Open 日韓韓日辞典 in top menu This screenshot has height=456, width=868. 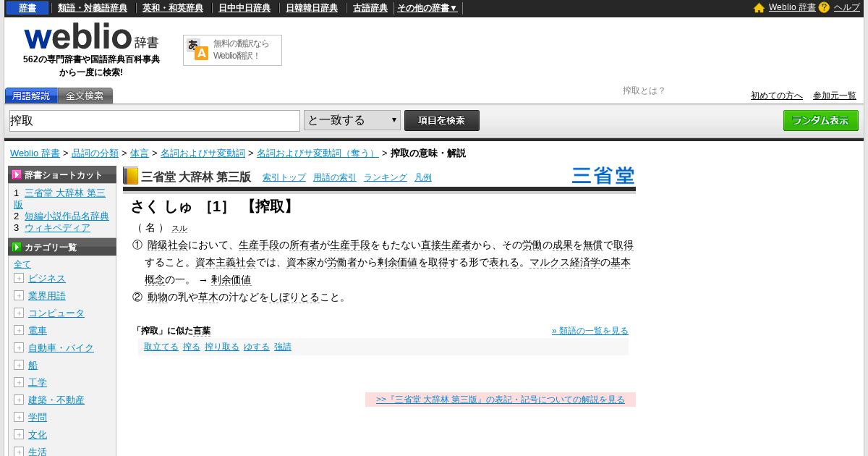(x=312, y=8)
